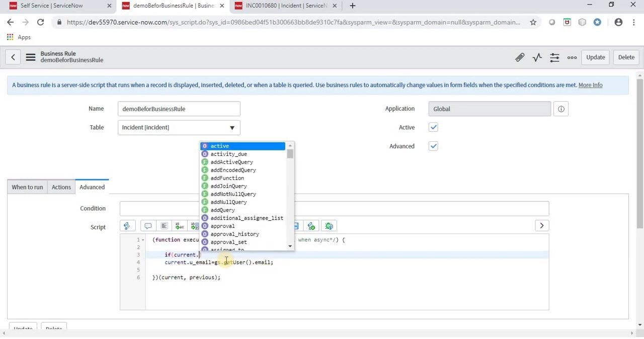Viewport: 644px width, 339px height.
Task: Click the toggle comment speech-bubble icon
Action: [x=148, y=226]
